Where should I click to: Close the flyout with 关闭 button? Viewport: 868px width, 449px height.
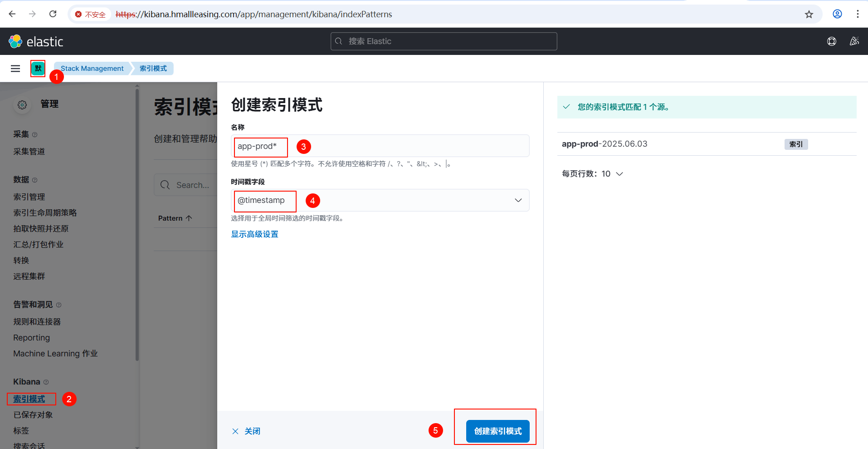(246, 431)
